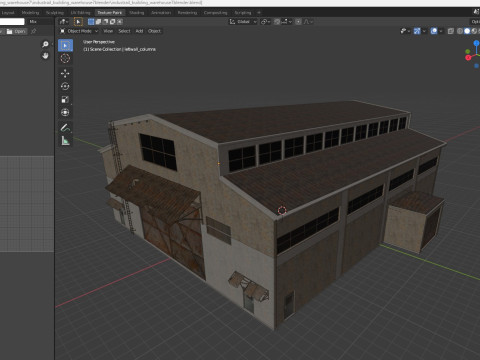Open the snapping options dropdown
The image size is (480, 360).
(286, 22)
